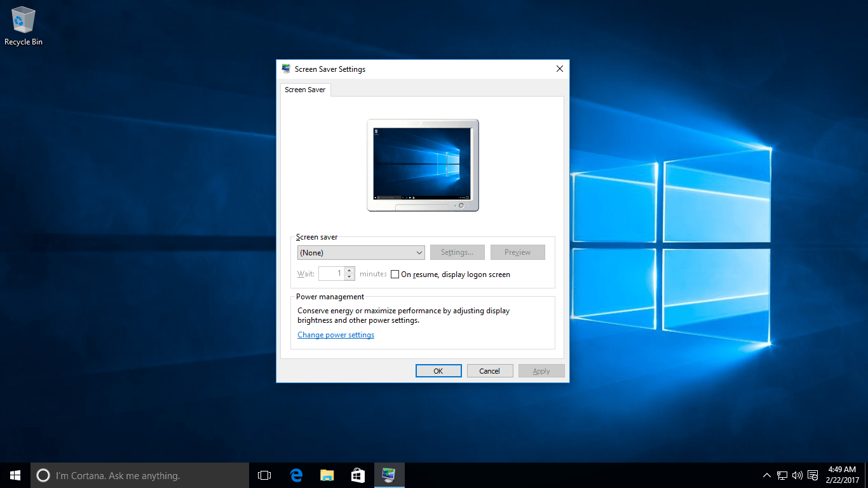
Task: Increase the Wait minutes with the up arrow
Action: click(349, 270)
